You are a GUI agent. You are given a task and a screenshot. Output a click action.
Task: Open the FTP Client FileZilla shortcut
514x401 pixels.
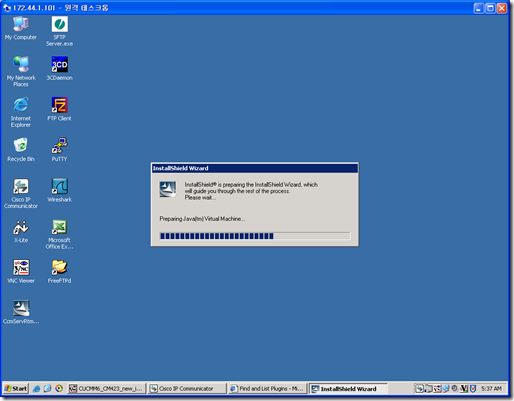pos(60,109)
